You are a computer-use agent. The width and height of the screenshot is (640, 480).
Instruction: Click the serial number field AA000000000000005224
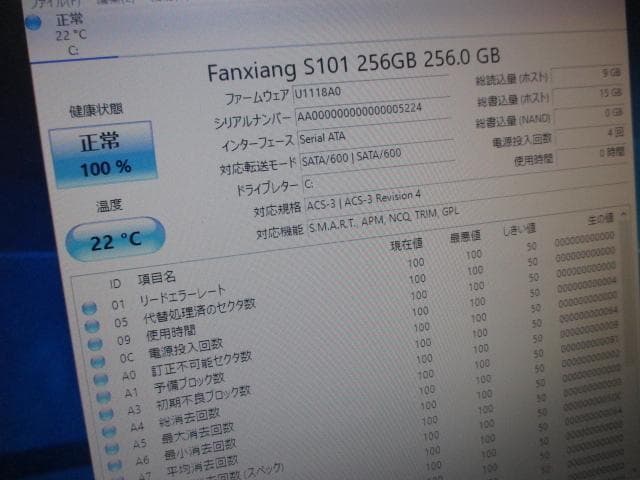tap(372, 111)
